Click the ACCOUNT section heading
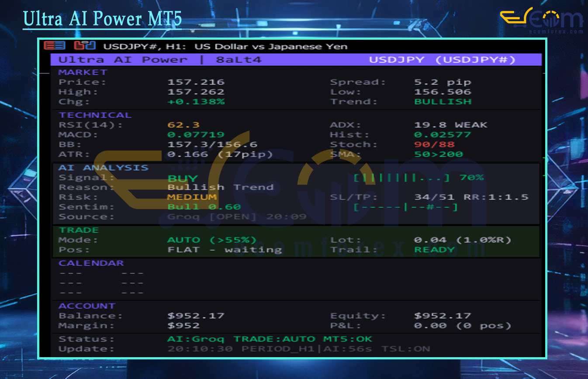Viewport: 588px width, 379px height. 87,306
